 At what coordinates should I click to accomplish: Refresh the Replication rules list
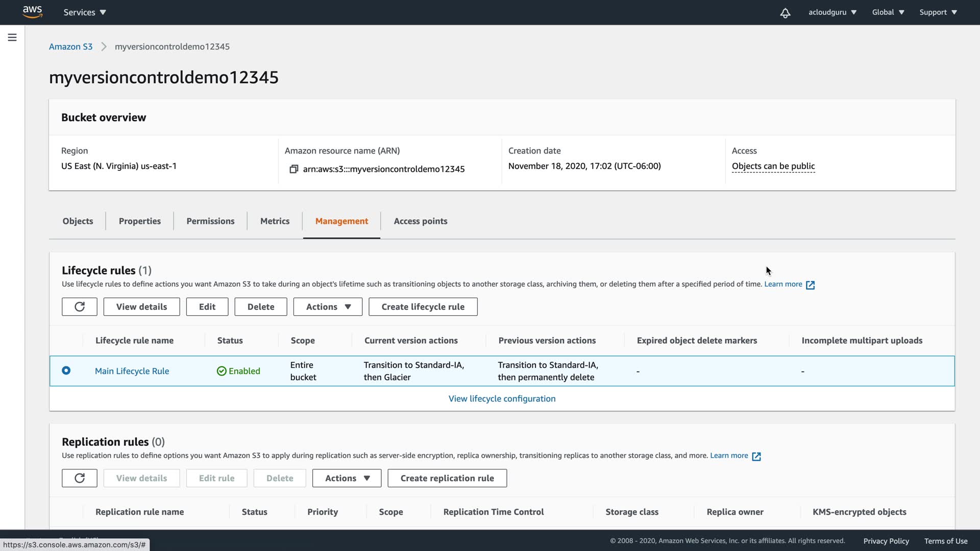click(80, 478)
